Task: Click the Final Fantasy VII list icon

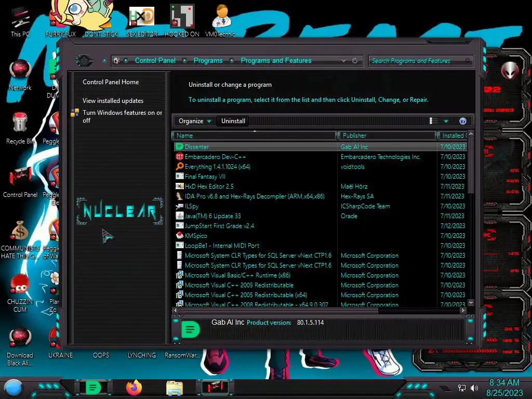Action: pos(179,177)
